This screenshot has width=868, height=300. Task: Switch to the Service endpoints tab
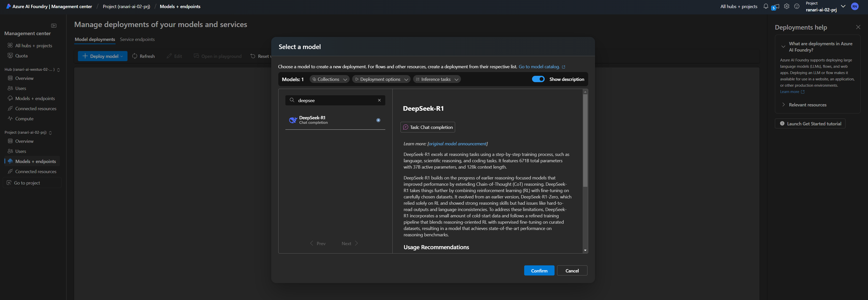point(137,39)
